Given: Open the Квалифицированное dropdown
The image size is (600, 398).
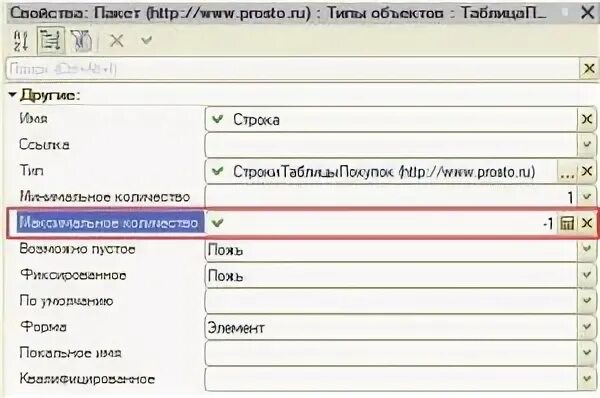Looking at the screenshot, I should [x=587, y=379].
